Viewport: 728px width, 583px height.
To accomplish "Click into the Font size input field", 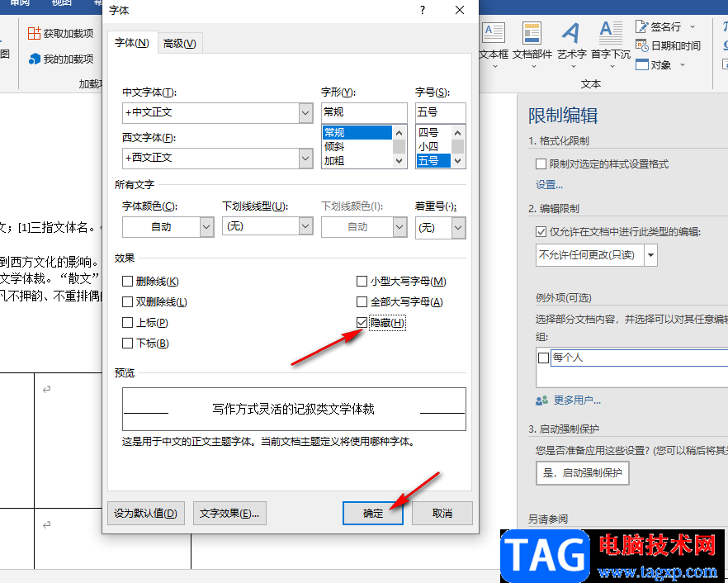I will click(440, 112).
